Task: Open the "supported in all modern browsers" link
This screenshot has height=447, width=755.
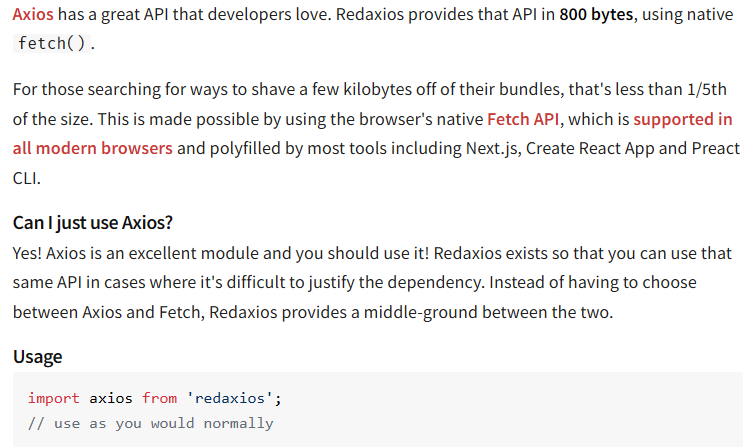Action: click(682, 119)
